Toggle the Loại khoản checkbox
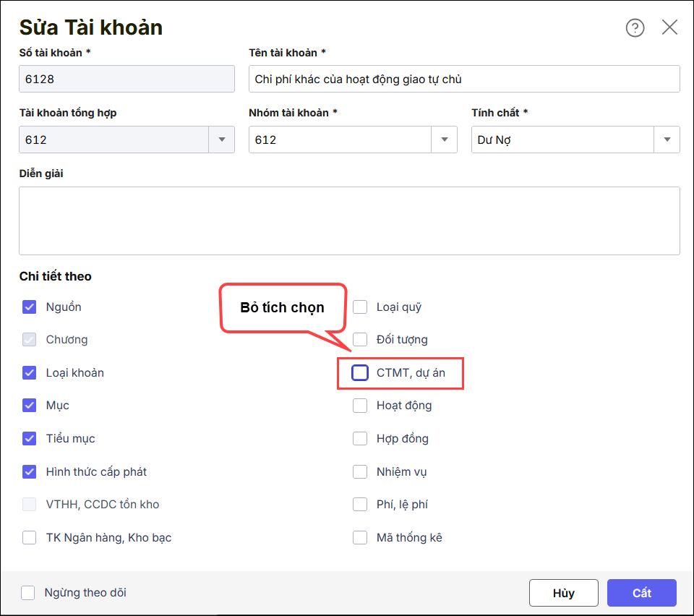This screenshot has width=694, height=616. 30,373
